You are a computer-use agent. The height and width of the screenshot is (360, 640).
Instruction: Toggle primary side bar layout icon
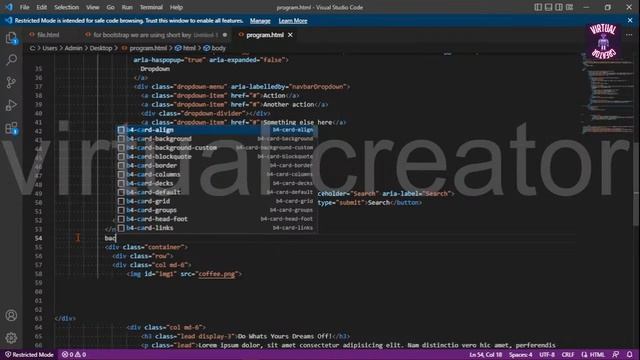pos(538,7)
